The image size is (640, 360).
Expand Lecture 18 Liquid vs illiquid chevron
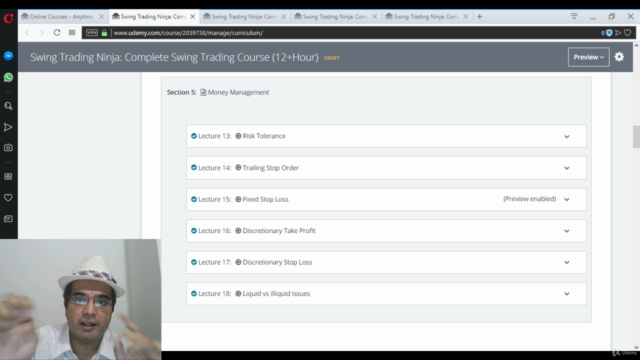[567, 294]
